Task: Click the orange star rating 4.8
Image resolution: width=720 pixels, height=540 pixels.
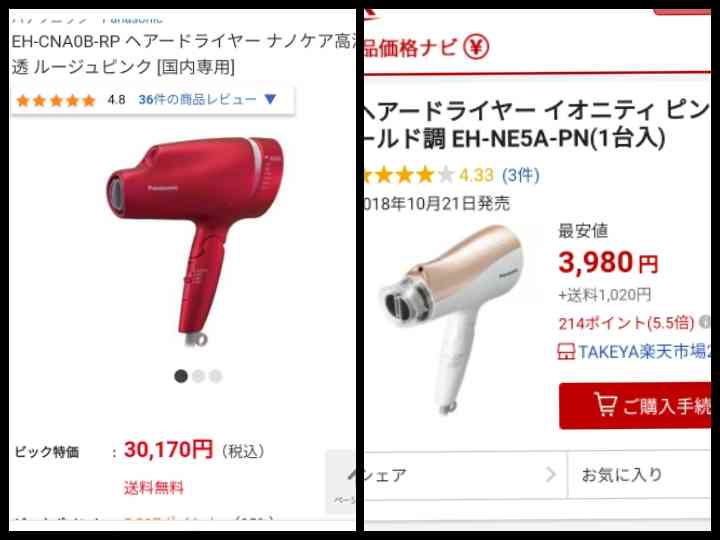Action: point(56,100)
